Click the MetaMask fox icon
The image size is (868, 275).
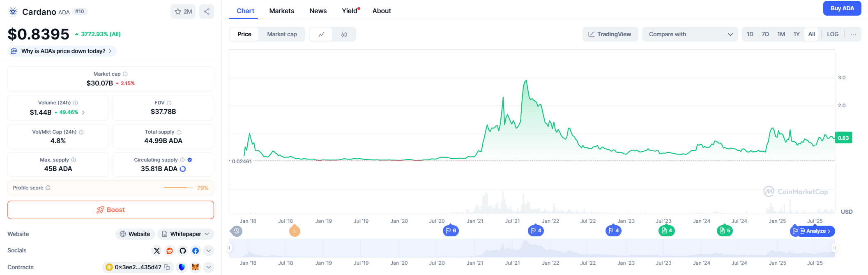pos(195,267)
